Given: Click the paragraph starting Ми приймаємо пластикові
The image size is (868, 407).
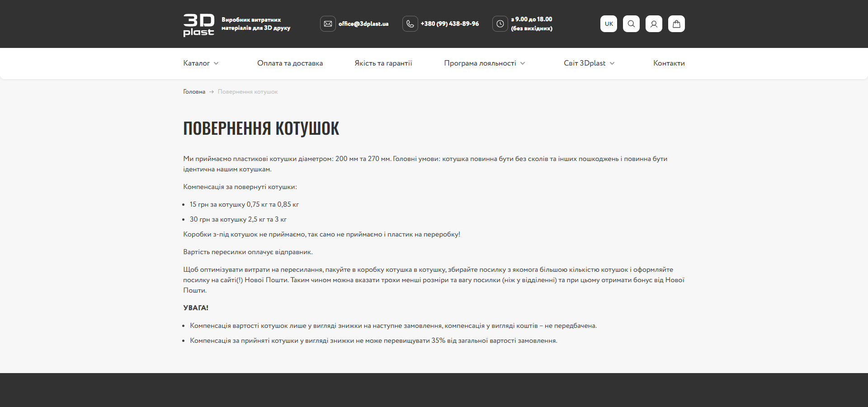Looking at the screenshot, I should coord(425,164).
